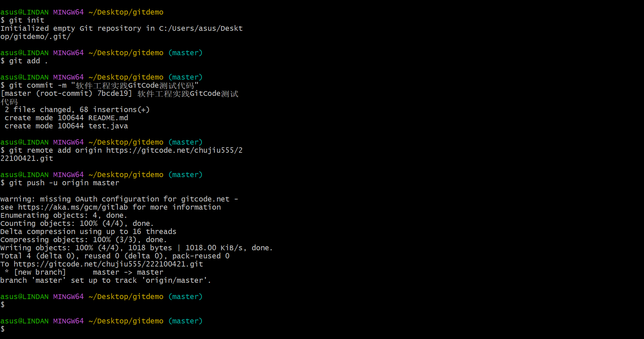The width and height of the screenshot is (644, 339).
Task: Click the push destination URL after 'To'
Action: coord(108,264)
